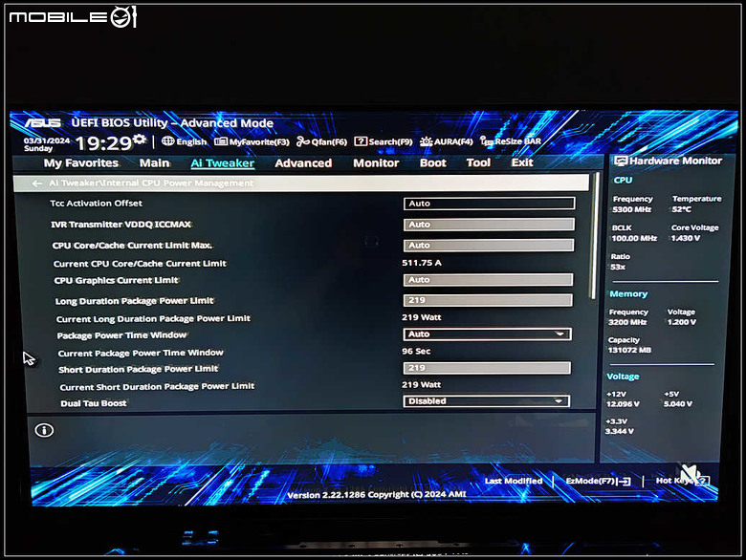Click the settings gear next to the clock
The width and height of the screenshot is (746, 560).
click(x=140, y=139)
